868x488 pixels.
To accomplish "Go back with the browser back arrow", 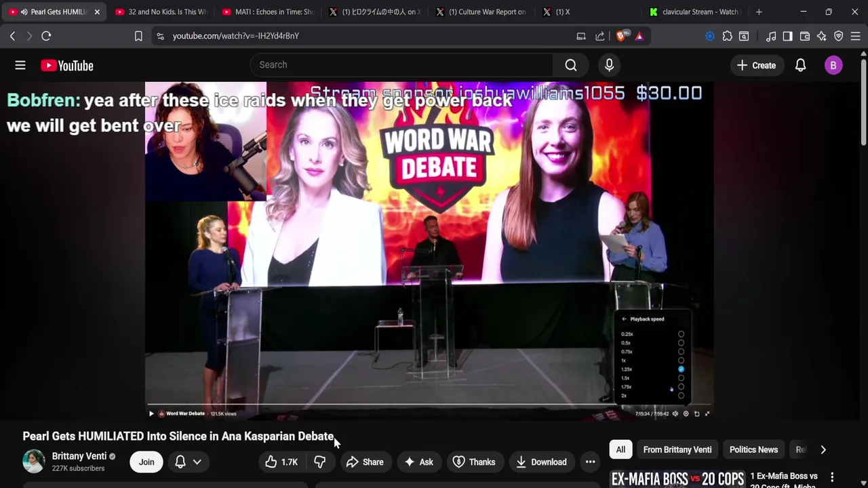I will (x=12, y=36).
